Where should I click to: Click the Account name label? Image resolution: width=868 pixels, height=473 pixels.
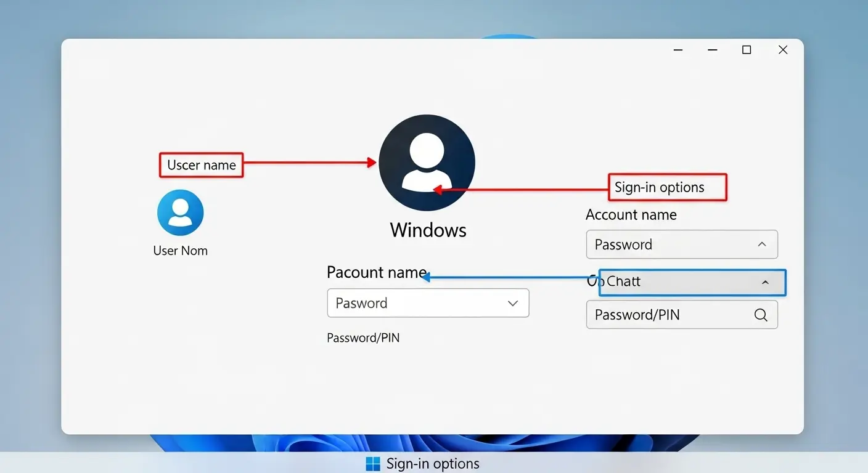pyautogui.click(x=631, y=215)
